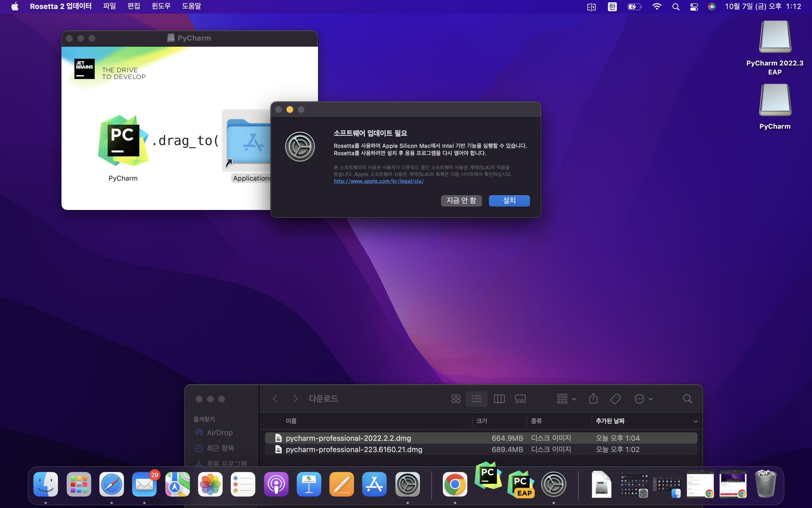Image resolution: width=812 pixels, height=508 pixels.
Task: Click the 설치 (Install) button
Action: [509, 201]
